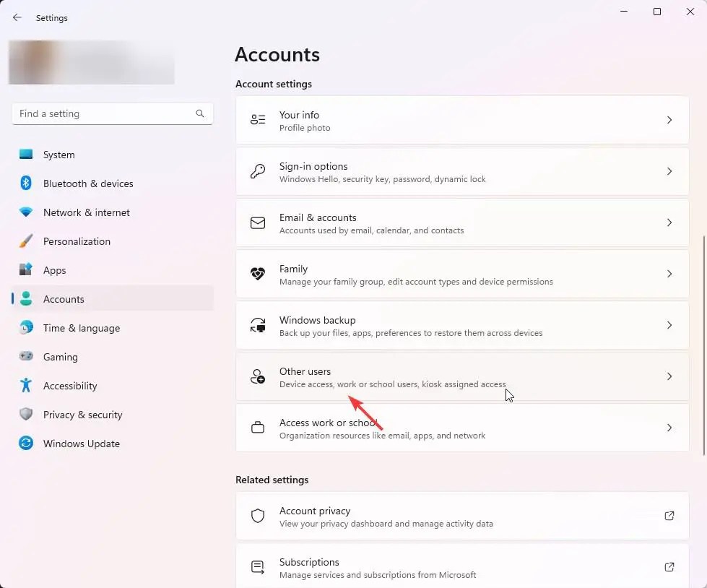Open Other users settings
This screenshot has width=707, height=588.
pyautogui.click(x=462, y=376)
